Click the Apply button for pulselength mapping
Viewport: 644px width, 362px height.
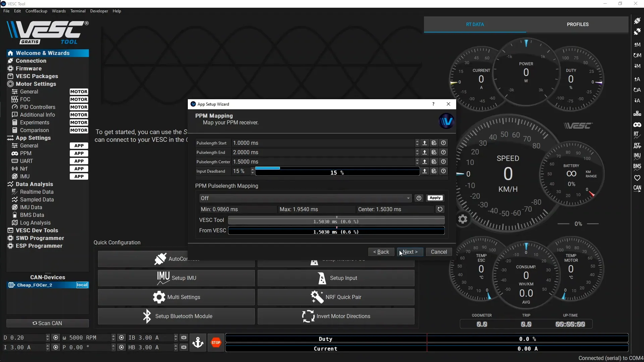coord(435,198)
